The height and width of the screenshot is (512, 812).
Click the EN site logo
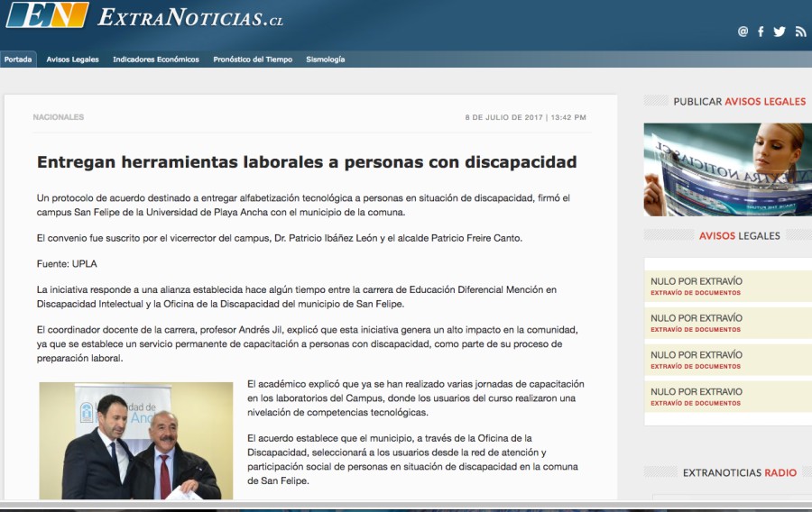tap(46, 14)
